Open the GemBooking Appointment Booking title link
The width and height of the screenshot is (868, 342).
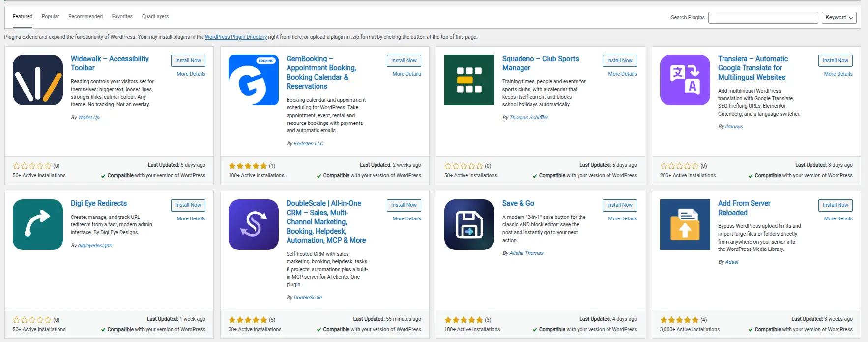pyautogui.click(x=321, y=72)
